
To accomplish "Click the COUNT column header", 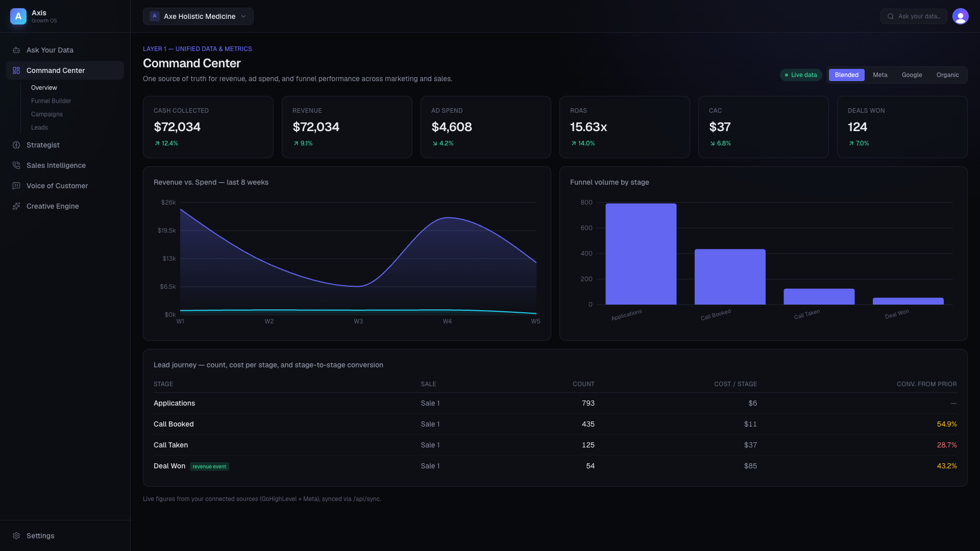I will [583, 384].
